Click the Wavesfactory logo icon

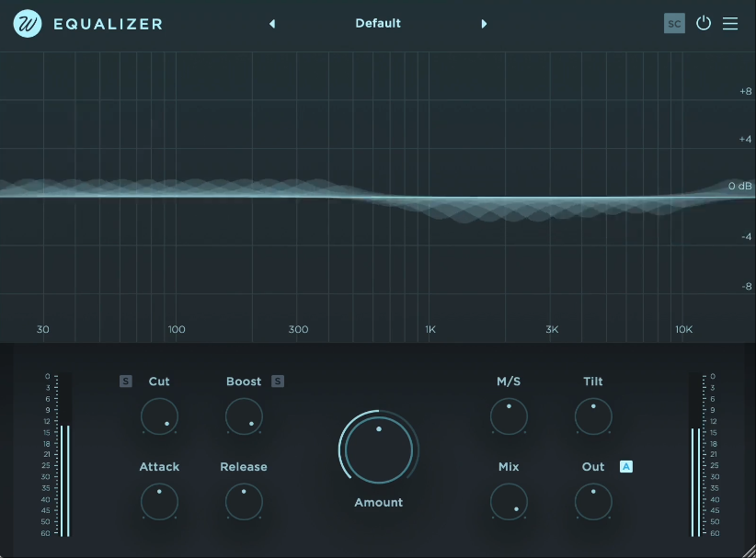tap(28, 24)
